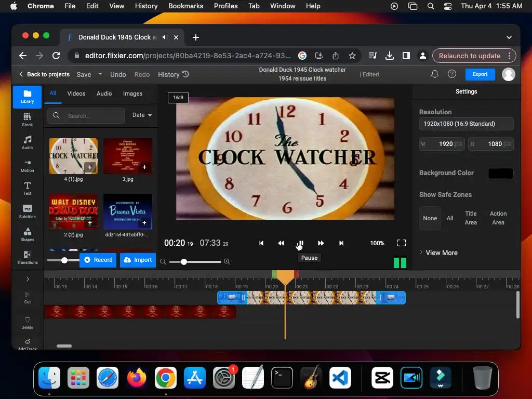Fast forward the preview playback

321,243
